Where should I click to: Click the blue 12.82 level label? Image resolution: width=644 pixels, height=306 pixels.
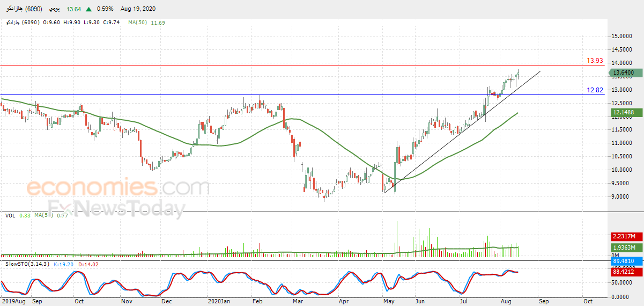click(x=596, y=90)
